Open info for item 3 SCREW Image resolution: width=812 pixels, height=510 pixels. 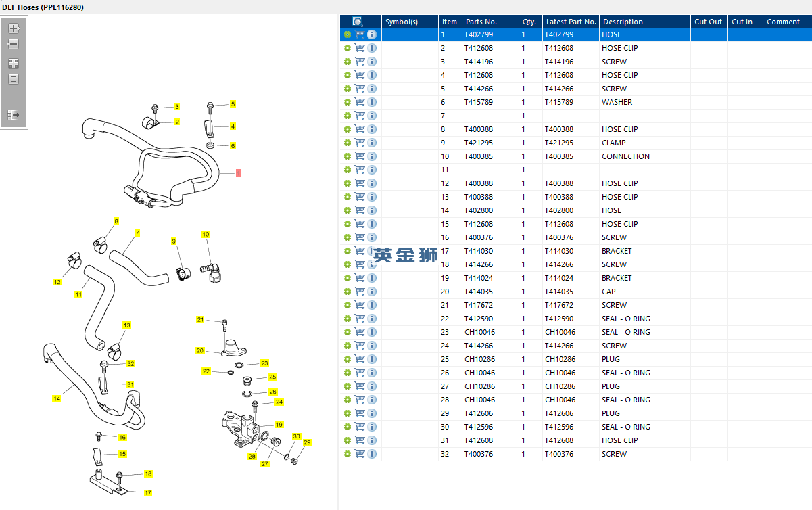372,62
